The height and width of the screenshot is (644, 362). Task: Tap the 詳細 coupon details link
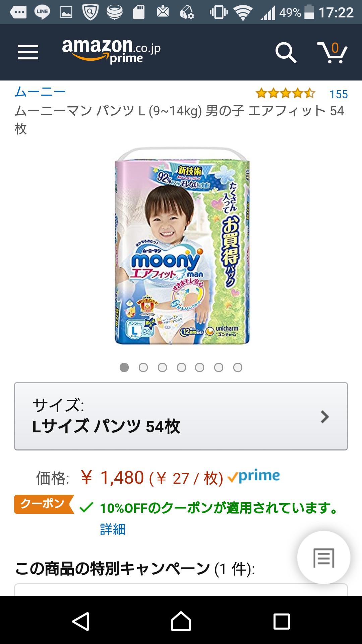(113, 529)
